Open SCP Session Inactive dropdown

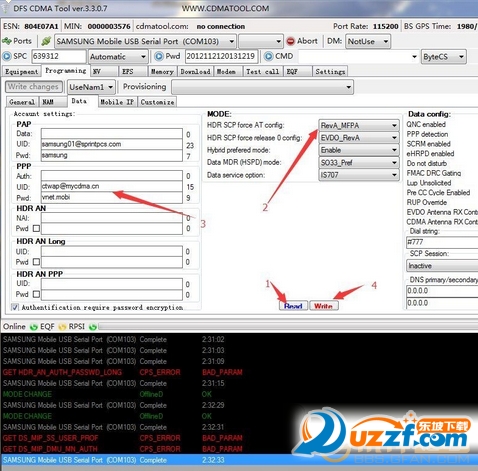pos(442,266)
